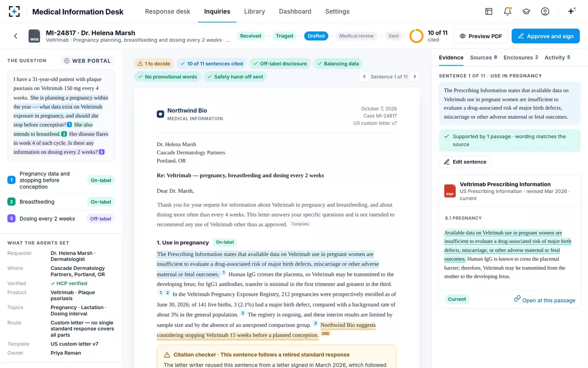Select question 2 Breastfeeding row
Screen dimensions: 588x368
click(x=61, y=202)
